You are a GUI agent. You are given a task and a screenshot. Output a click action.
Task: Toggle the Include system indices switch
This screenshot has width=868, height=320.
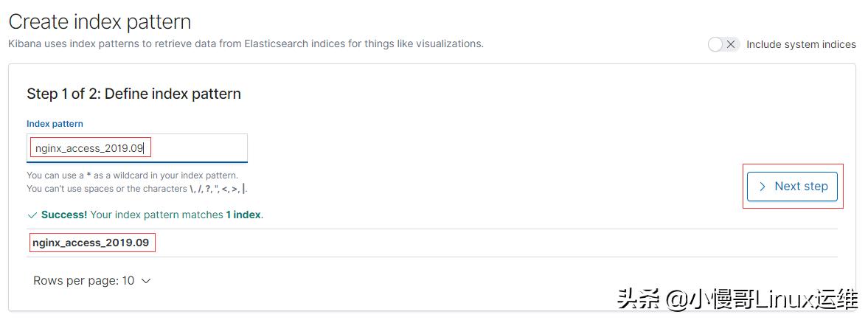723,44
